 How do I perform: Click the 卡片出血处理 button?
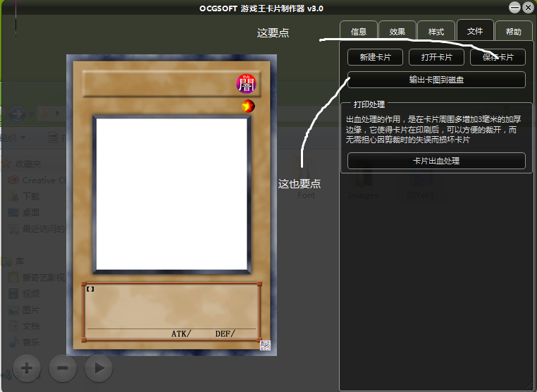pyautogui.click(x=436, y=161)
